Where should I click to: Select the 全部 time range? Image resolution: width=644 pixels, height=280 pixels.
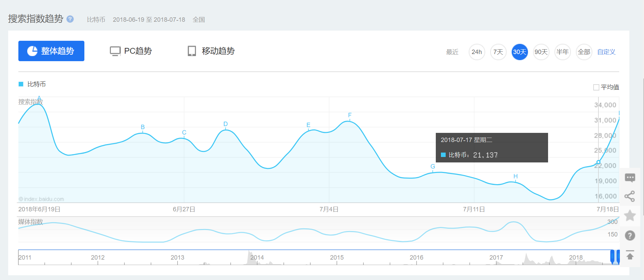point(584,52)
